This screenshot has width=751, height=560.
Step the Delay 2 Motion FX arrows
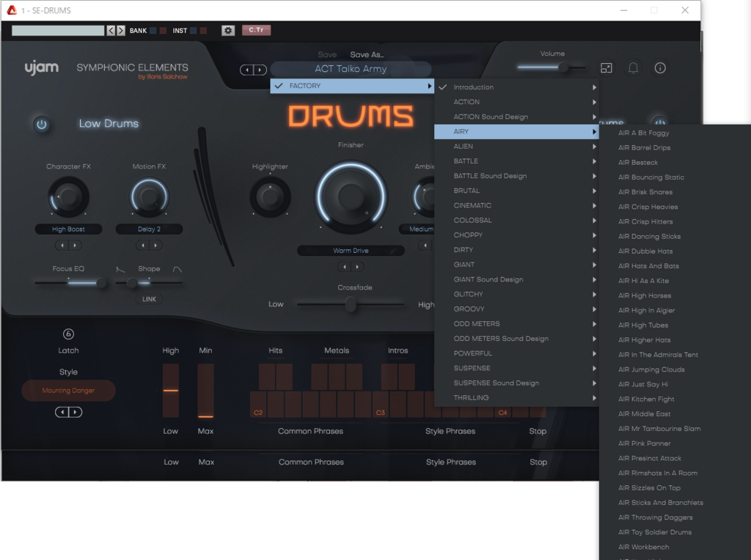pyautogui.click(x=149, y=245)
